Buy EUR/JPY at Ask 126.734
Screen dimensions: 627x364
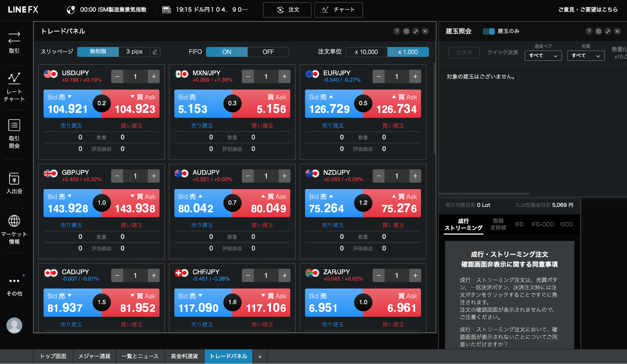pyautogui.click(x=392, y=104)
